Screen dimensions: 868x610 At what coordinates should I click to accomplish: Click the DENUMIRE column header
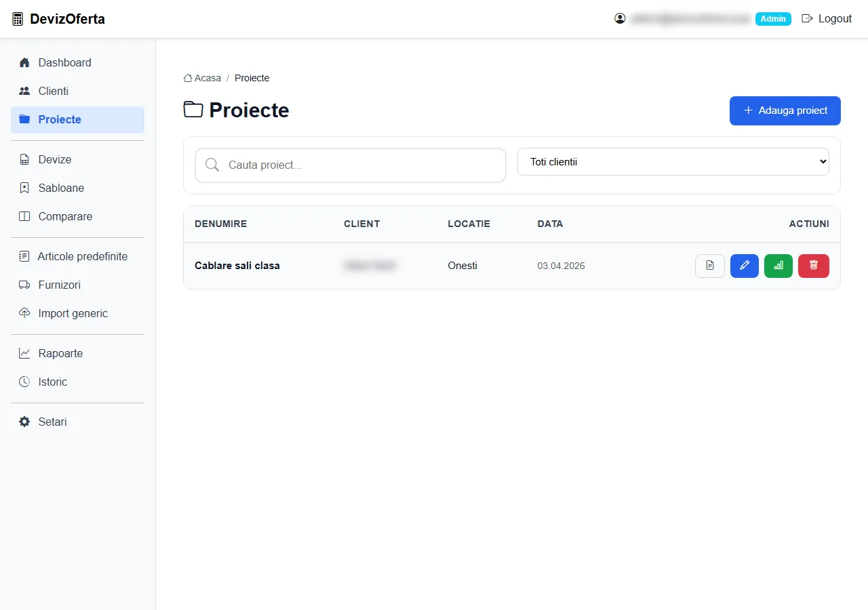221,224
